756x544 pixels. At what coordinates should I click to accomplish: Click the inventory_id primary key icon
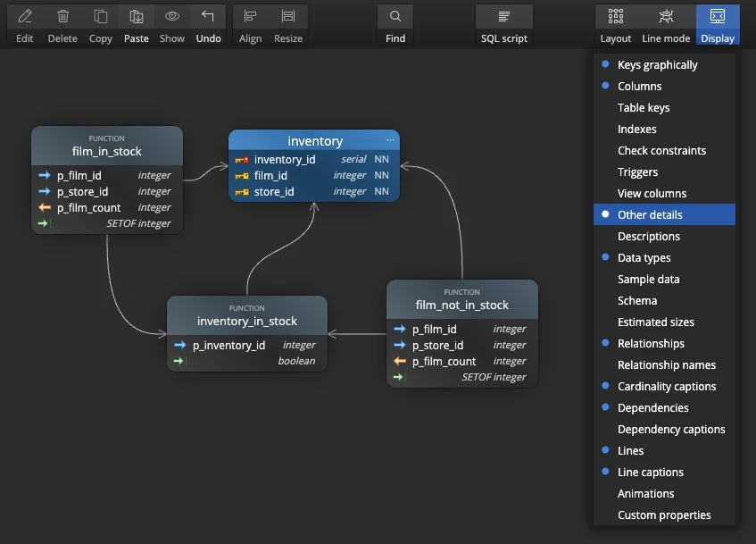point(242,160)
